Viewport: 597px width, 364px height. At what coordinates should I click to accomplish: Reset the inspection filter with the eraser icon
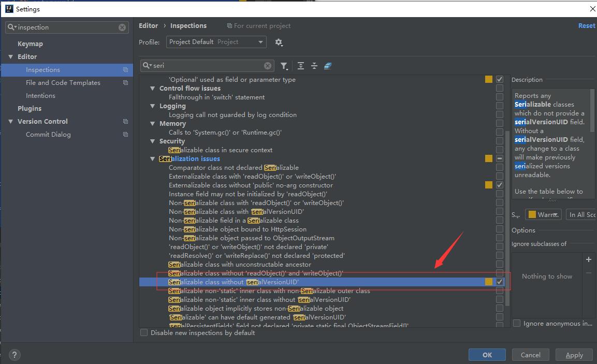(328, 65)
